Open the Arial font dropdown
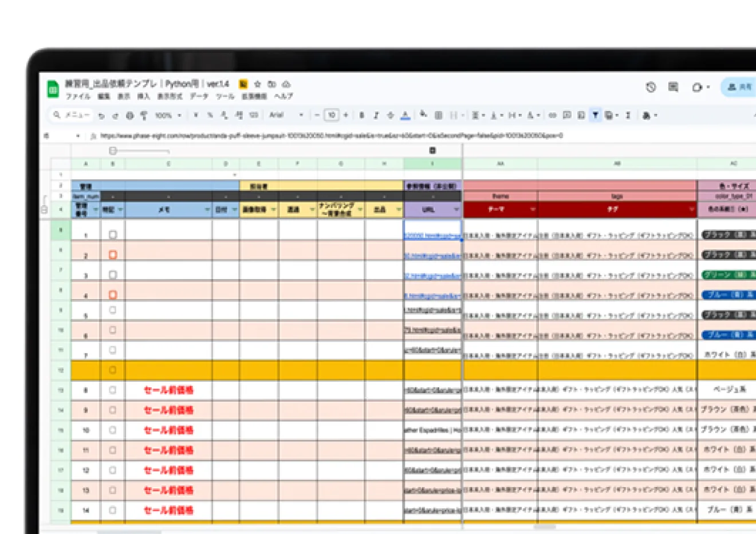Viewport: 756px width, 534px height. 286,115
